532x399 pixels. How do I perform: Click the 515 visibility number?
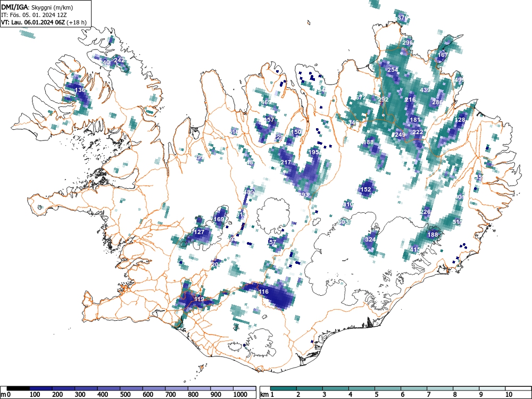(458, 222)
